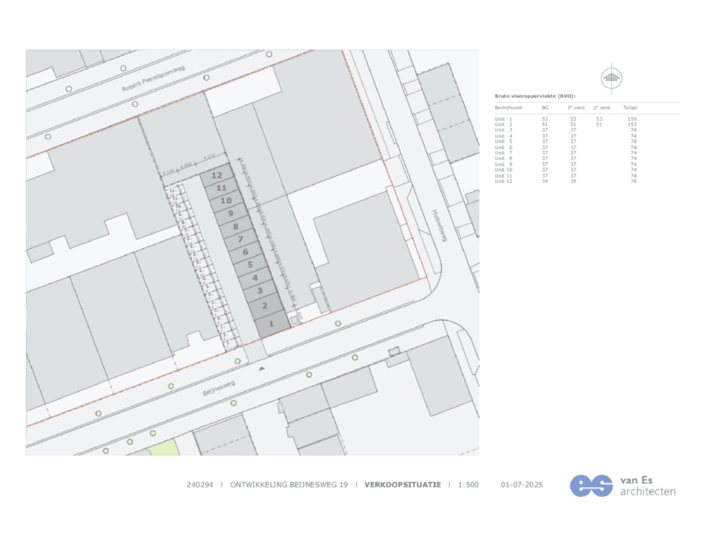Click the blue 'es' logo
Viewport: 720px width, 540px height.
pyautogui.click(x=591, y=485)
